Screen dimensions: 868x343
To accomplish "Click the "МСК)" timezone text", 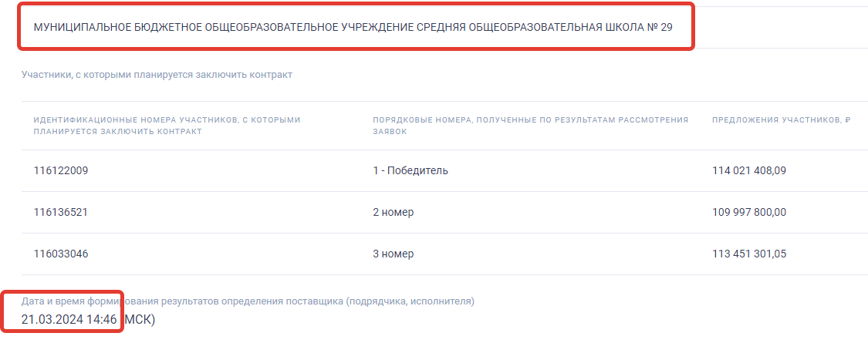I will pos(139,319).
